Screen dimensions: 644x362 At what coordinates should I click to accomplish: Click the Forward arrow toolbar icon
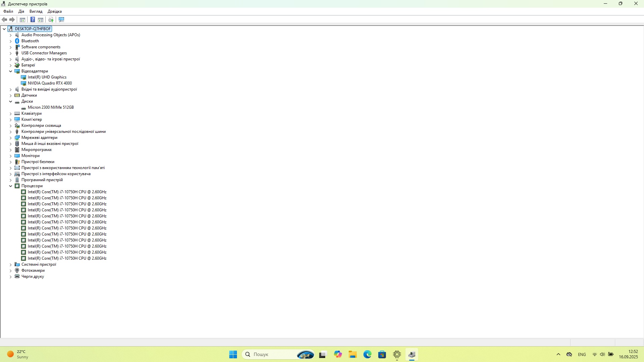coord(12,19)
